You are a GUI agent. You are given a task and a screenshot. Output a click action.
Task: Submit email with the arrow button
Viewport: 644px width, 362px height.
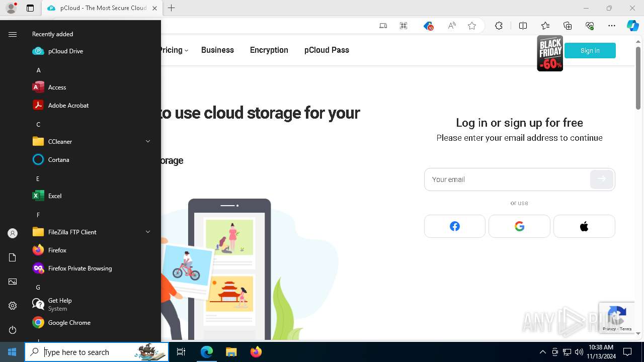[x=602, y=179]
